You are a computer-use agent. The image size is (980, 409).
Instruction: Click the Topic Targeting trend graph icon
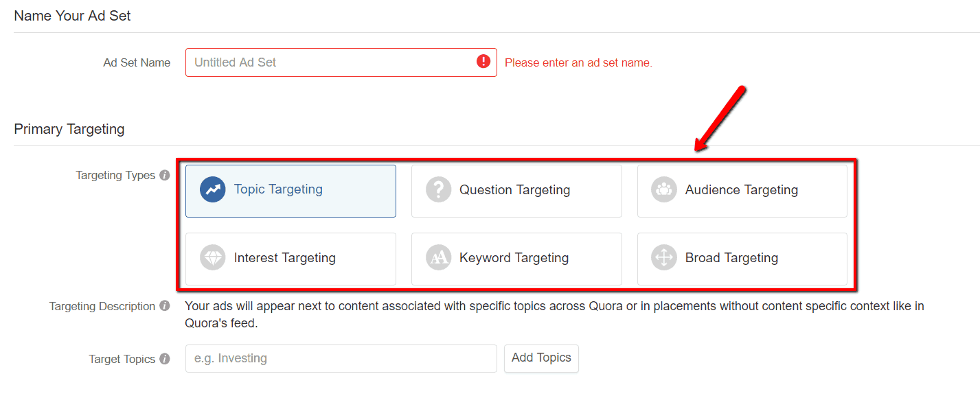pyautogui.click(x=213, y=189)
